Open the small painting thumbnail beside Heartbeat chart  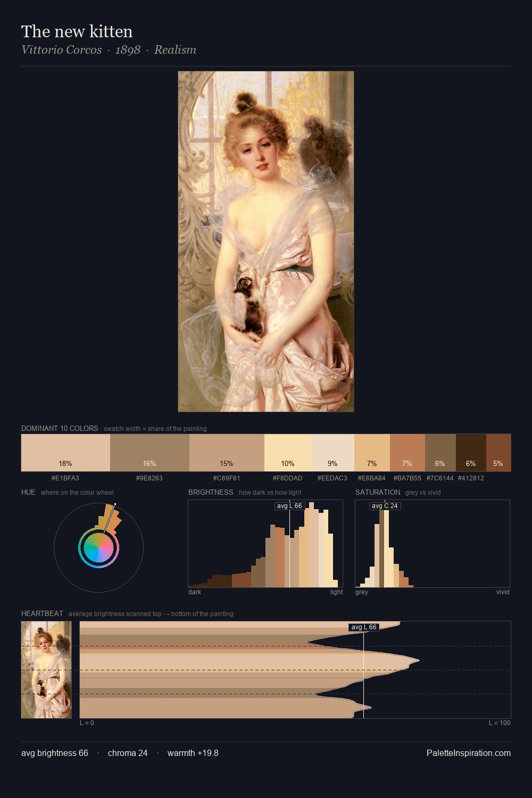point(46,670)
